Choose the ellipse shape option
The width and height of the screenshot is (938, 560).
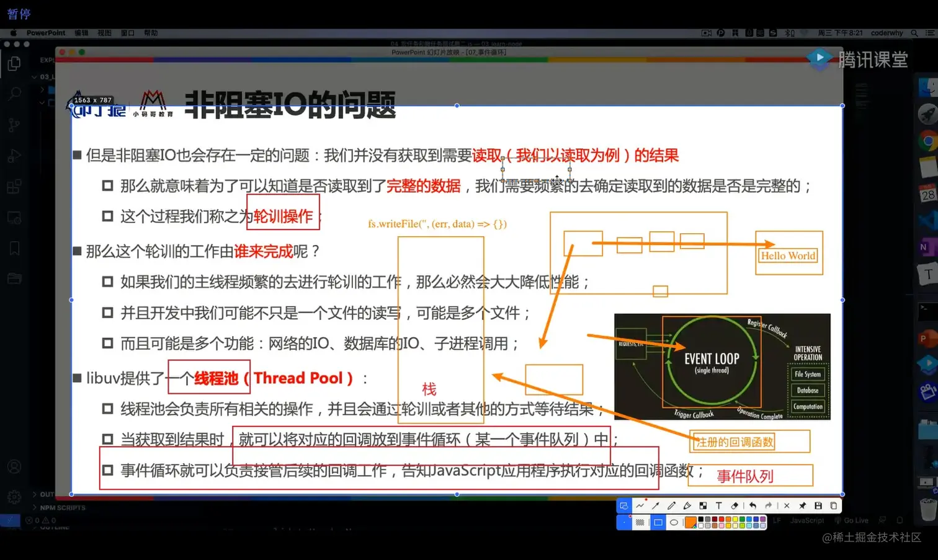674,522
